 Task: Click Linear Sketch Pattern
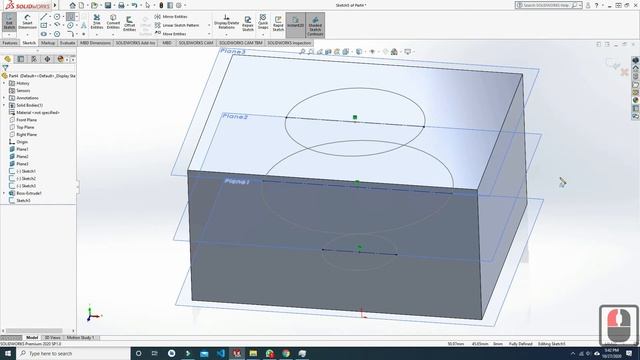click(x=177, y=25)
